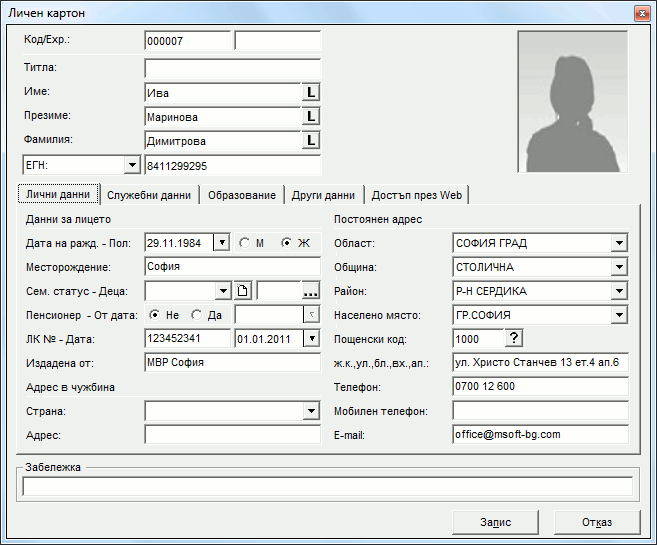657x545 pixels.
Task: Click the street address field ул. Христо Станчев
Action: click(541, 362)
